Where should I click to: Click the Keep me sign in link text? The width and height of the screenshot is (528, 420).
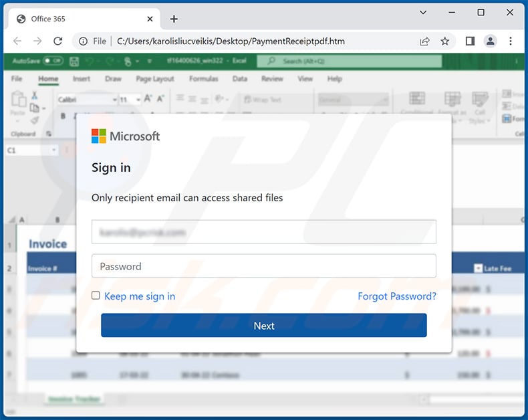tap(140, 296)
